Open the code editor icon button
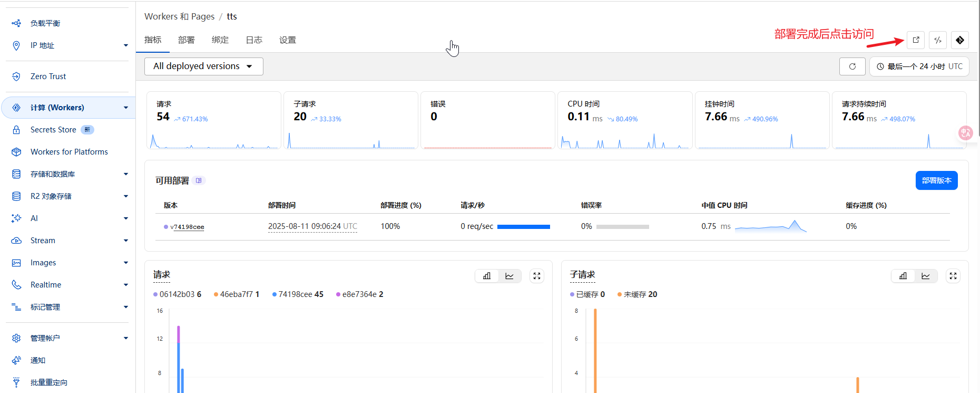 click(x=938, y=40)
